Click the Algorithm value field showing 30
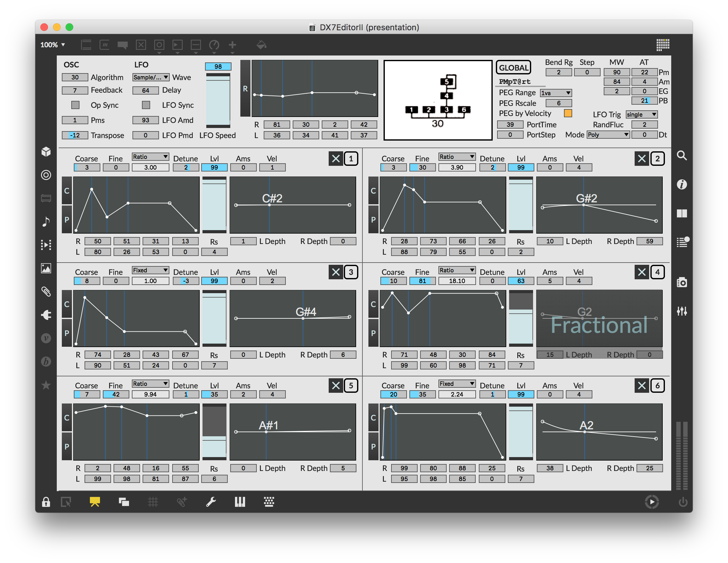Viewport: 728px width, 563px height. [x=75, y=77]
